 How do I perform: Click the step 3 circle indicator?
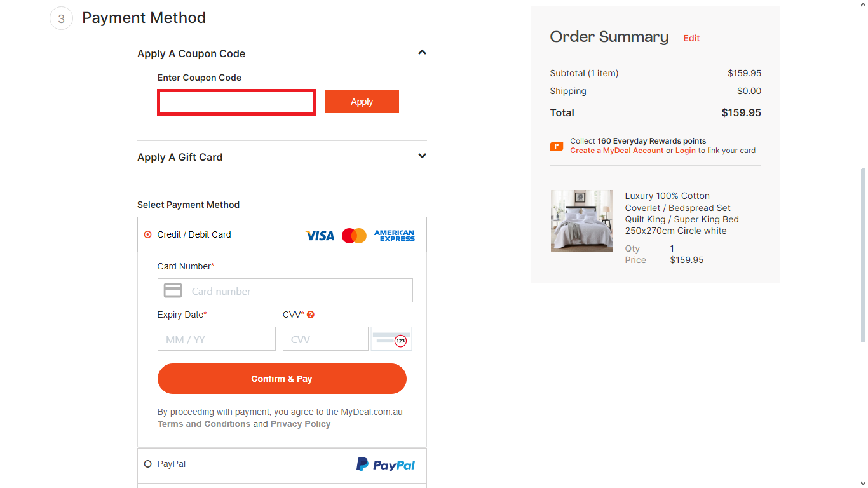coord(60,18)
